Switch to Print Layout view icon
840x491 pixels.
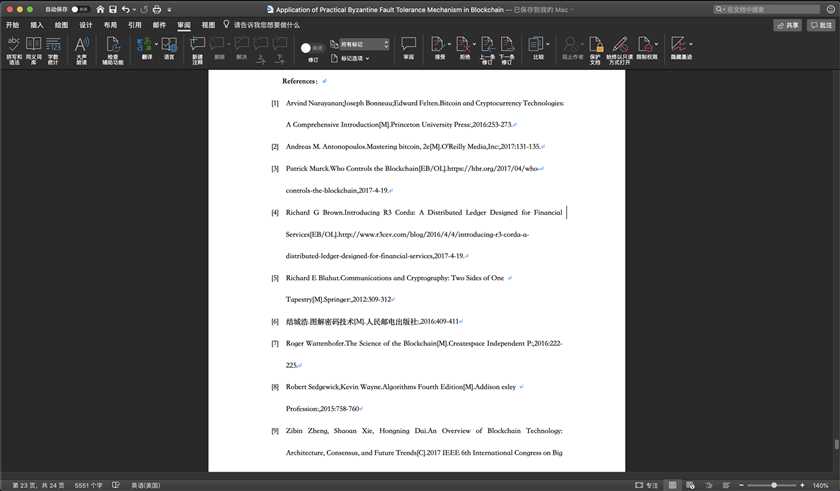point(672,485)
